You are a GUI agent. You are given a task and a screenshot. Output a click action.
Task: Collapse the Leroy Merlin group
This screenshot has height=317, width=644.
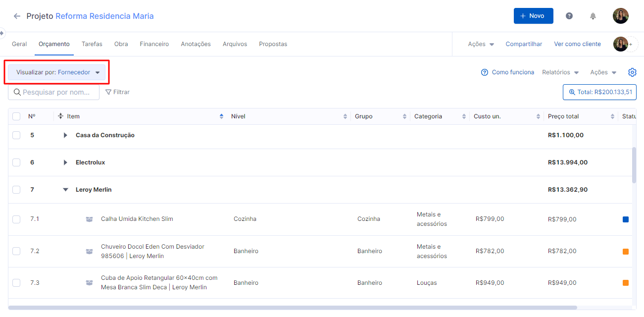pyautogui.click(x=65, y=190)
